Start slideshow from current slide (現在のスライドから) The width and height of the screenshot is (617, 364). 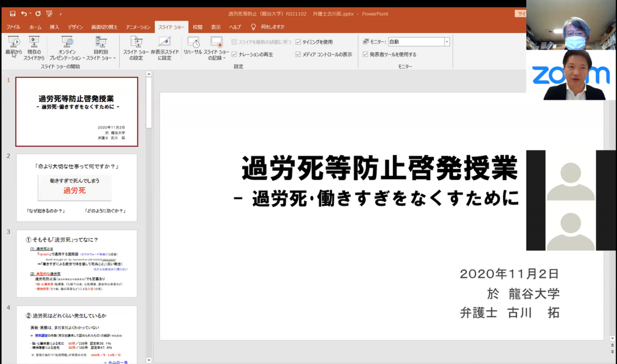(x=34, y=48)
